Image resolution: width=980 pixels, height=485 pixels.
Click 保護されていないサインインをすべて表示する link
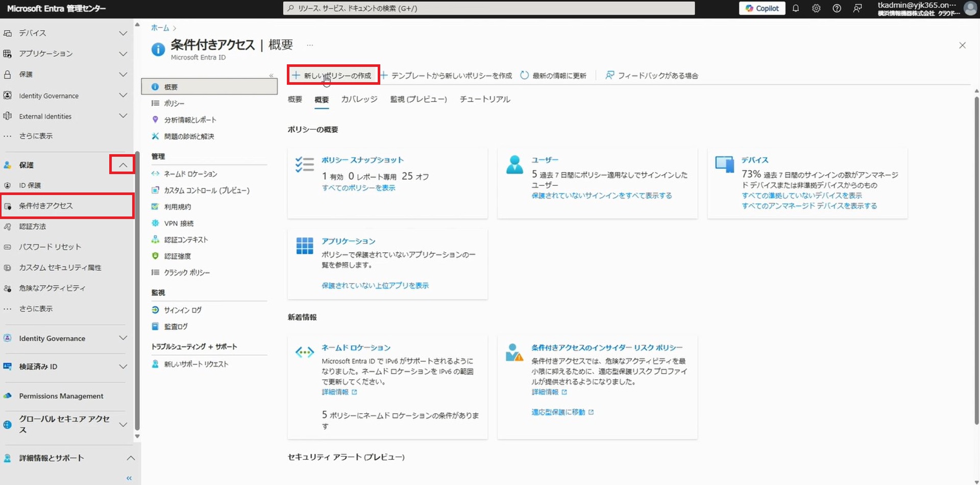point(602,196)
